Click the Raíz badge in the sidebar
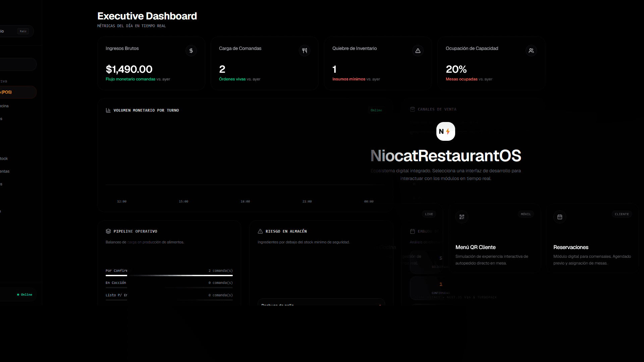The width and height of the screenshot is (644, 362). (x=23, y=31)
